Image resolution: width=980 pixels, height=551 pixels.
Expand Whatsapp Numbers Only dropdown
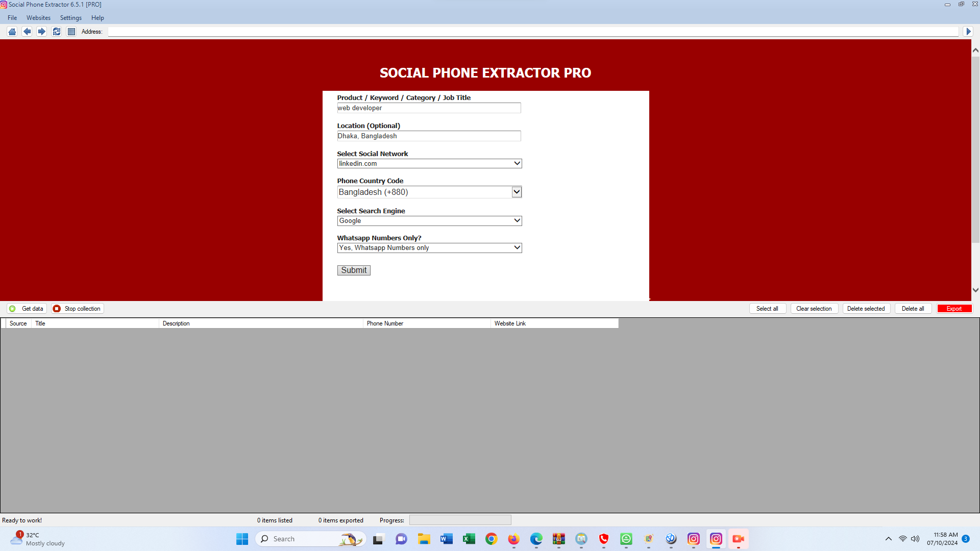click(429, 248)
